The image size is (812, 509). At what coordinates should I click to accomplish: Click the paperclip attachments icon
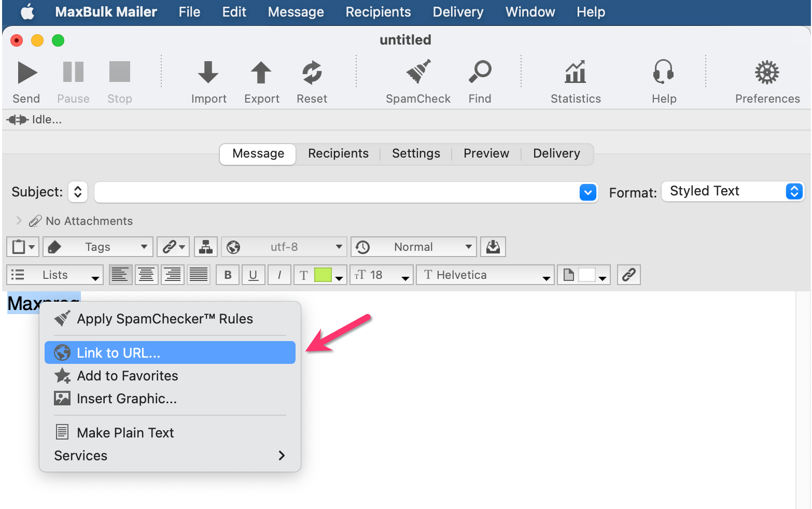click(35, 221)
